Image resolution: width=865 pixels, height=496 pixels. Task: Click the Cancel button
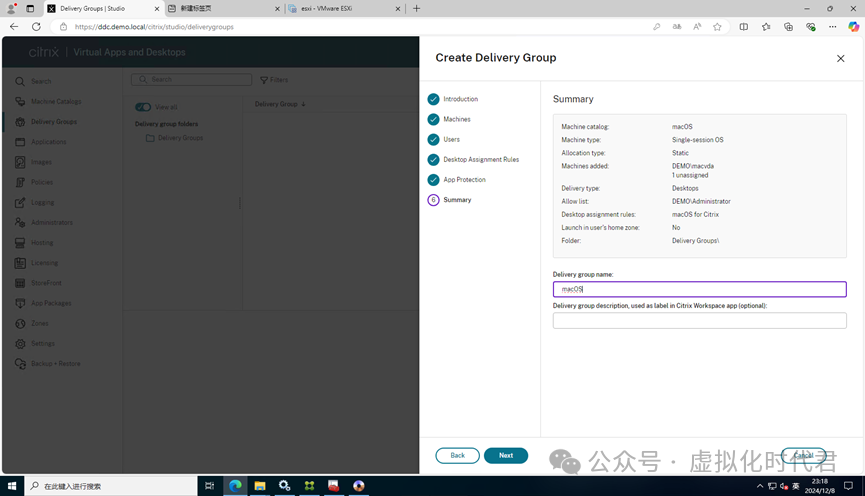click(x=803, y=456)
